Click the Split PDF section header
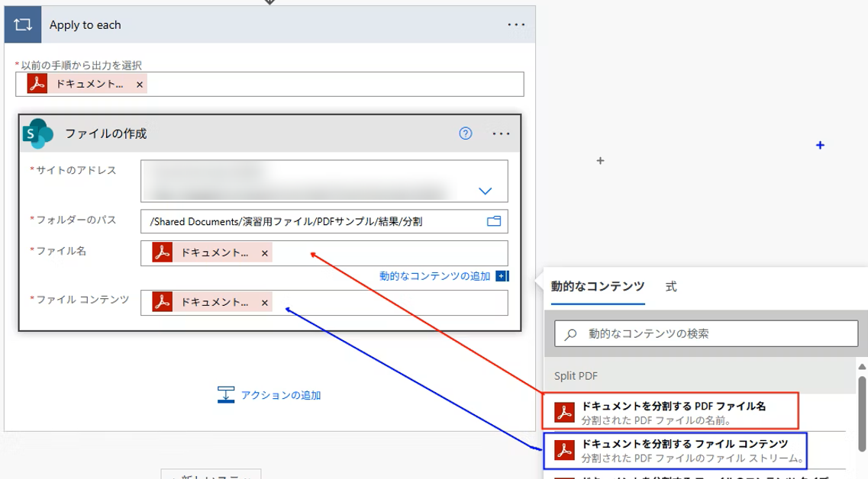This screenshot has width=868, height=479. point(700,375)
